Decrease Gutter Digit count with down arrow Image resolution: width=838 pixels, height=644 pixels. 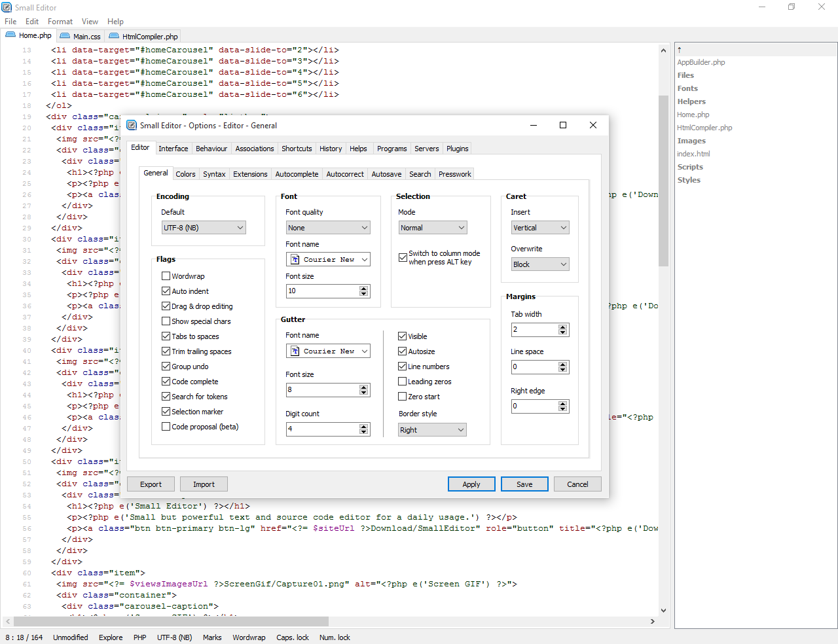(363, 432)
